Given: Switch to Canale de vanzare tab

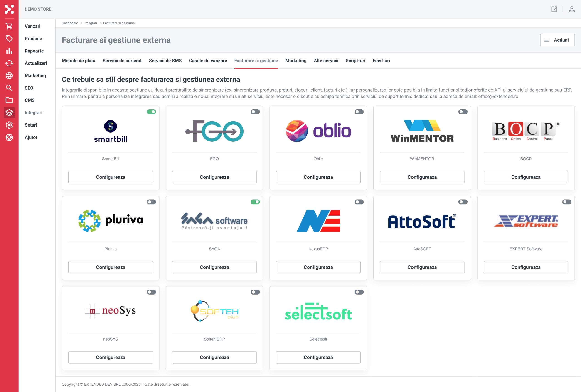Looking at the screenshot, I should 208,61.
